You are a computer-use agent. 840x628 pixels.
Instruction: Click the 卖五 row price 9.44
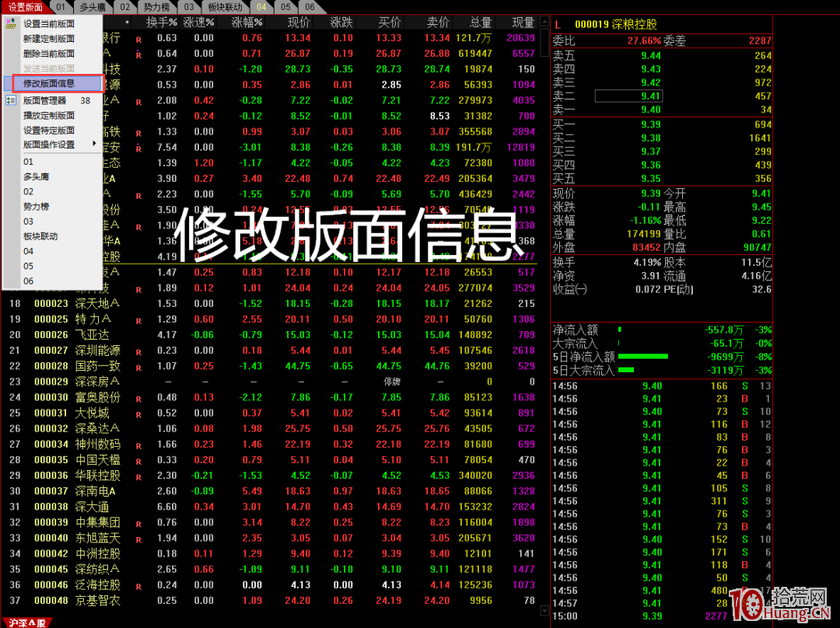click(x=651, y=56)
